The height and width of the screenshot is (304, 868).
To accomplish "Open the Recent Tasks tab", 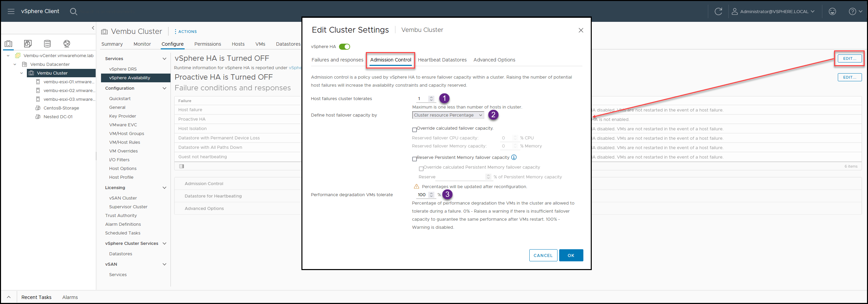I will 36,297.
